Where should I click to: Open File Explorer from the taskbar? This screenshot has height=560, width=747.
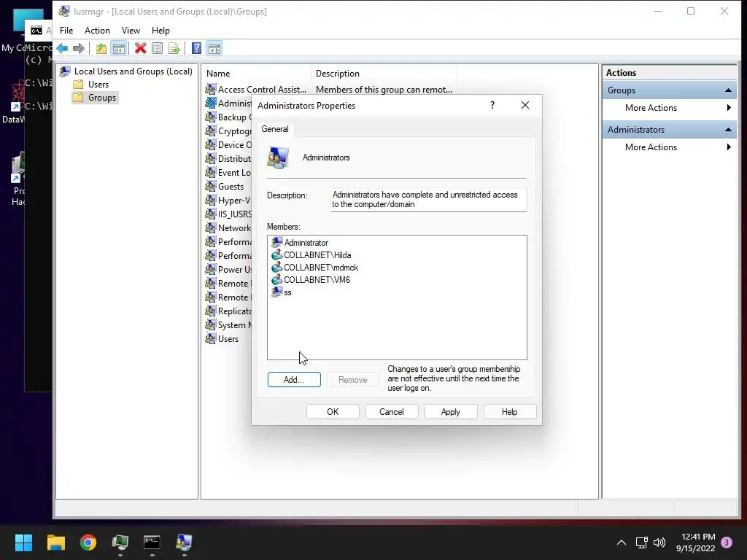point(55,542)
